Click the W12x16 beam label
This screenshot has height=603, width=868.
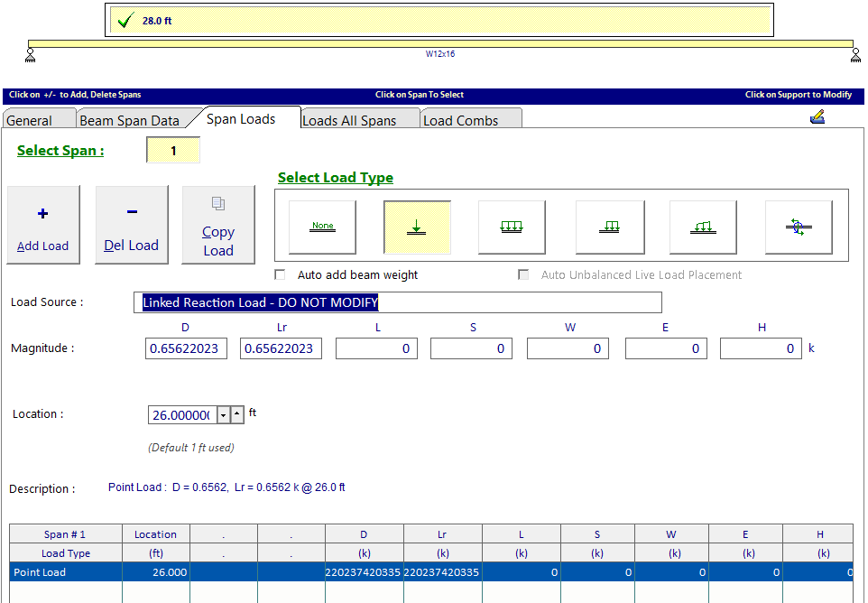pyautogui.click(x=440, y=54)
